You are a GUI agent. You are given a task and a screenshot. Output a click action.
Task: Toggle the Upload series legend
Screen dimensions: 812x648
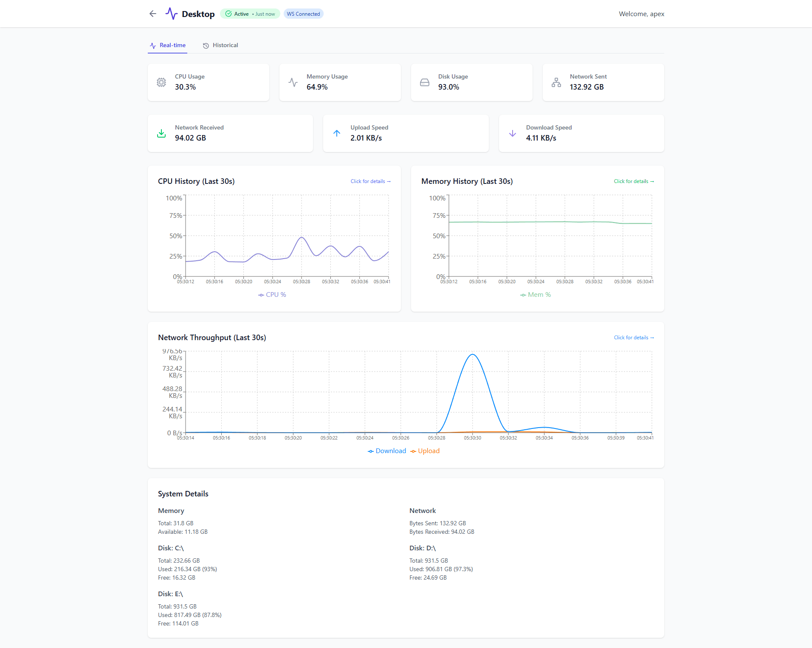[x=425, y=451]
